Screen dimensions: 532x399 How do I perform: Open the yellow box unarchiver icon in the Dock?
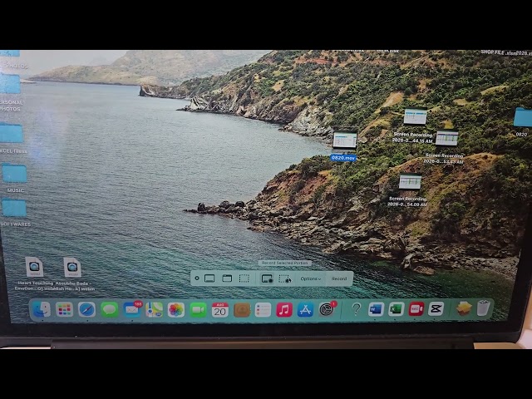click(x=464, y=308)
